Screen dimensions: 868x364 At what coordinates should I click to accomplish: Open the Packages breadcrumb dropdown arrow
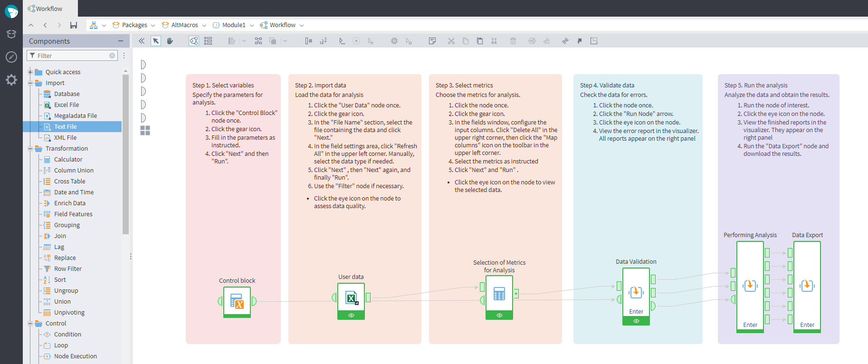153,26
